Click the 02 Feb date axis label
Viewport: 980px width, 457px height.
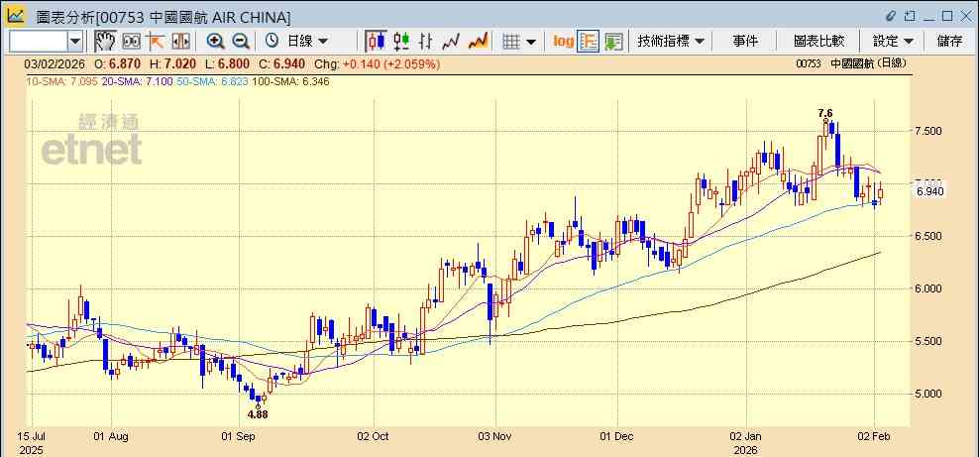[876, 436]
